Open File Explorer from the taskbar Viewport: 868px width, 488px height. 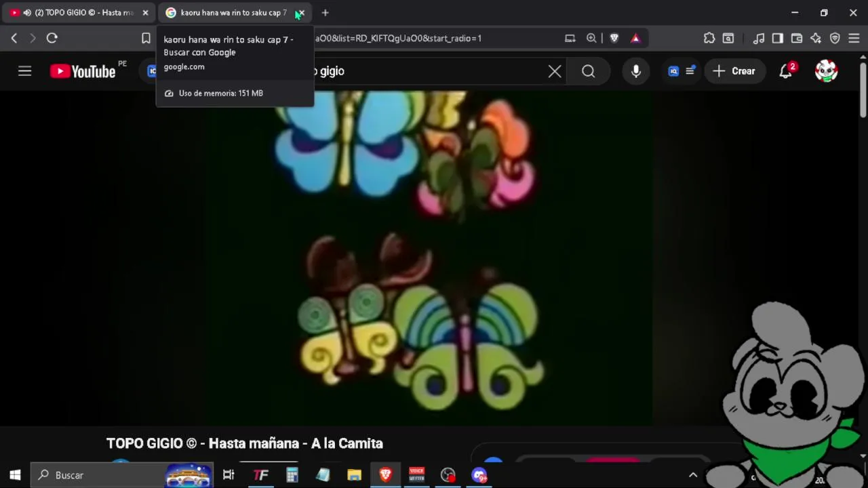click(355, 475)
